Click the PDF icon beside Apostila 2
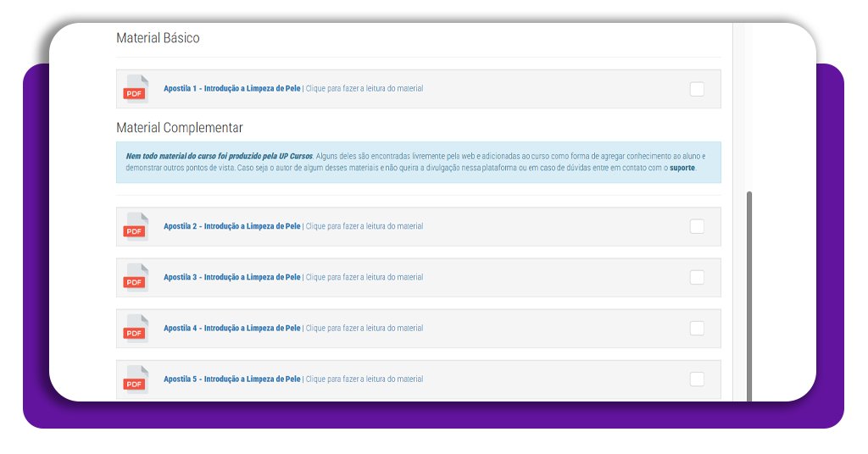The image size is (868, 454). (x=135, y=227)
